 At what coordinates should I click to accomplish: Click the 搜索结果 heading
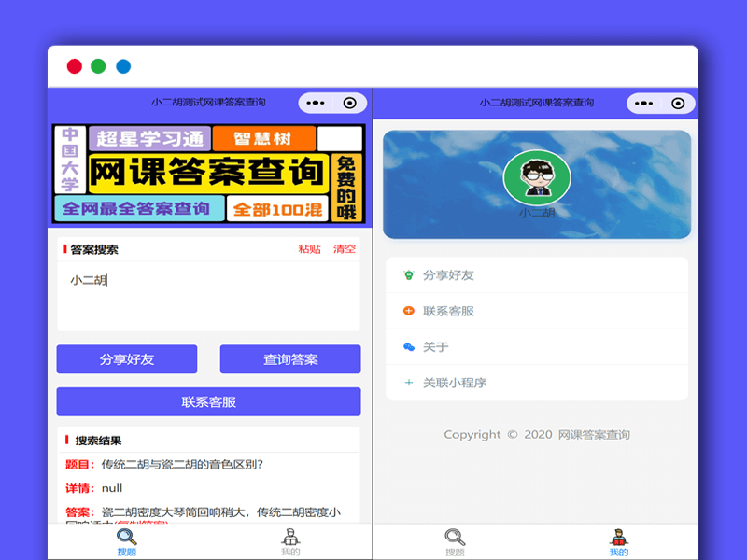point(98,441)
